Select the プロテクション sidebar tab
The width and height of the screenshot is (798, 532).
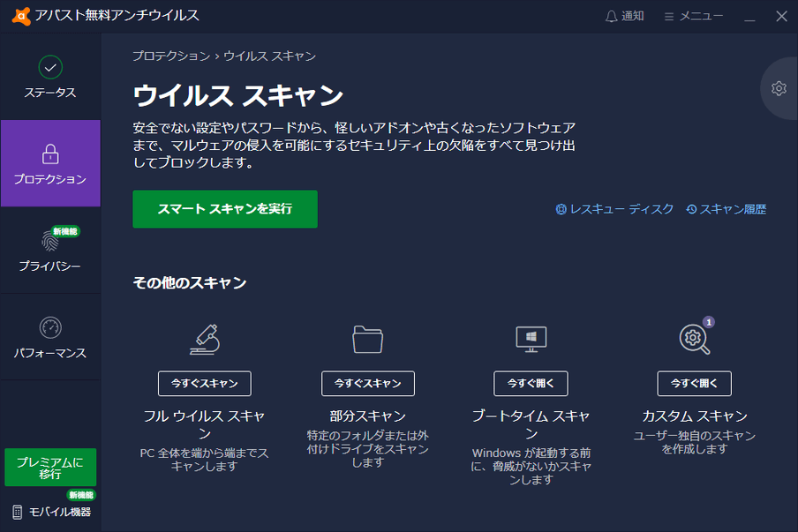50,163
